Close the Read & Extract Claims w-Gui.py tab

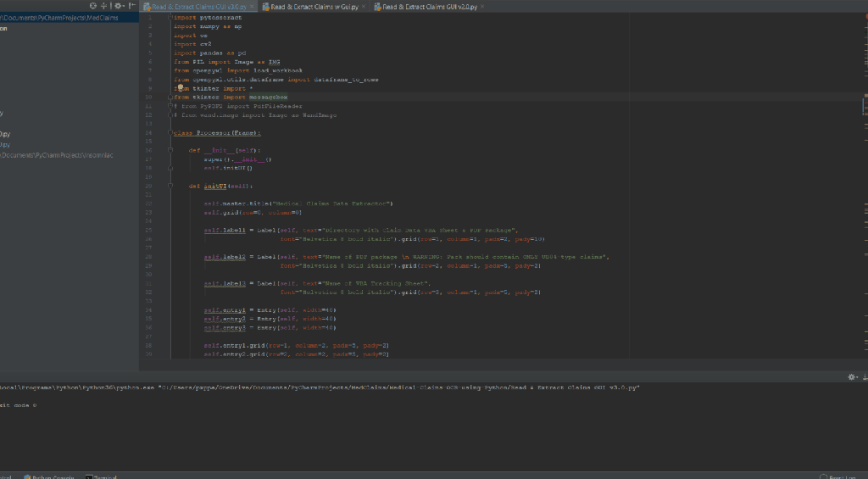[x=364, y=7]
